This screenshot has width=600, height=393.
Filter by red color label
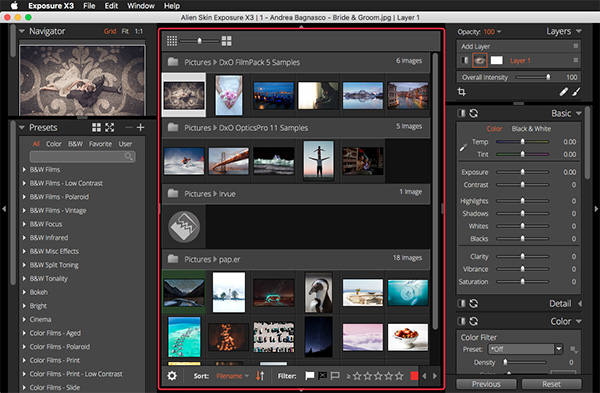[x=414, y=376]
